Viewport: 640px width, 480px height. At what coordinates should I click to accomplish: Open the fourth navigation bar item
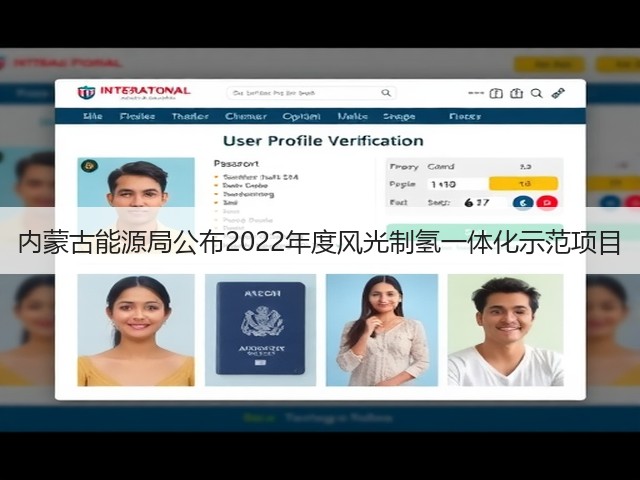coord(246,116)
